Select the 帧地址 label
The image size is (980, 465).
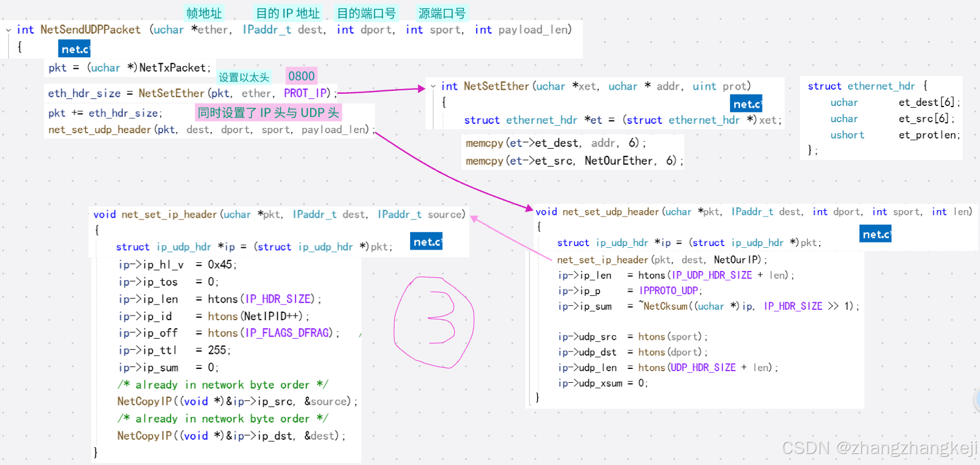pyautogui.click(x=204, y=13)
